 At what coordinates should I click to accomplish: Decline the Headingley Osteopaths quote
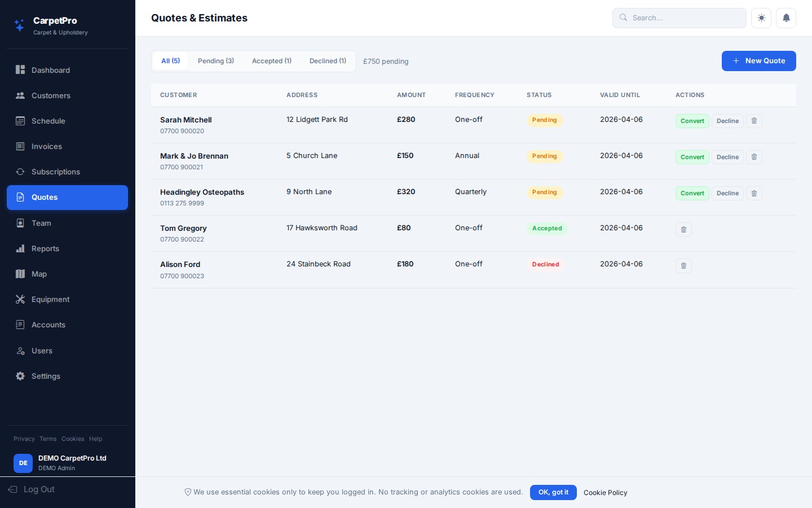[x=727, y=193]
